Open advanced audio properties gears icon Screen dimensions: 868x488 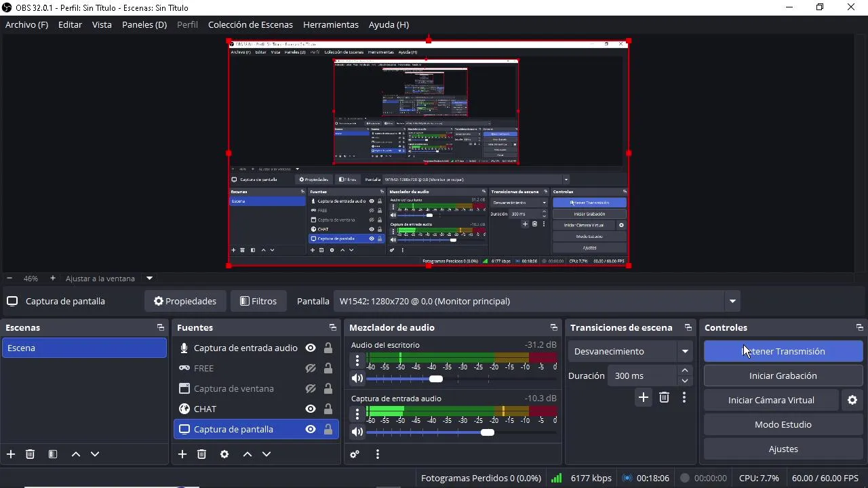point(355,454)
